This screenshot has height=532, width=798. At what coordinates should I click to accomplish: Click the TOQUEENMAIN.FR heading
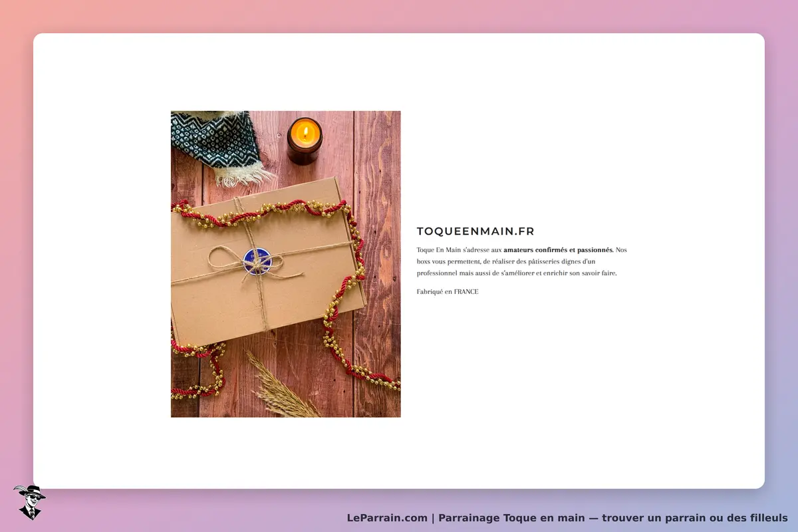[475, 231]
